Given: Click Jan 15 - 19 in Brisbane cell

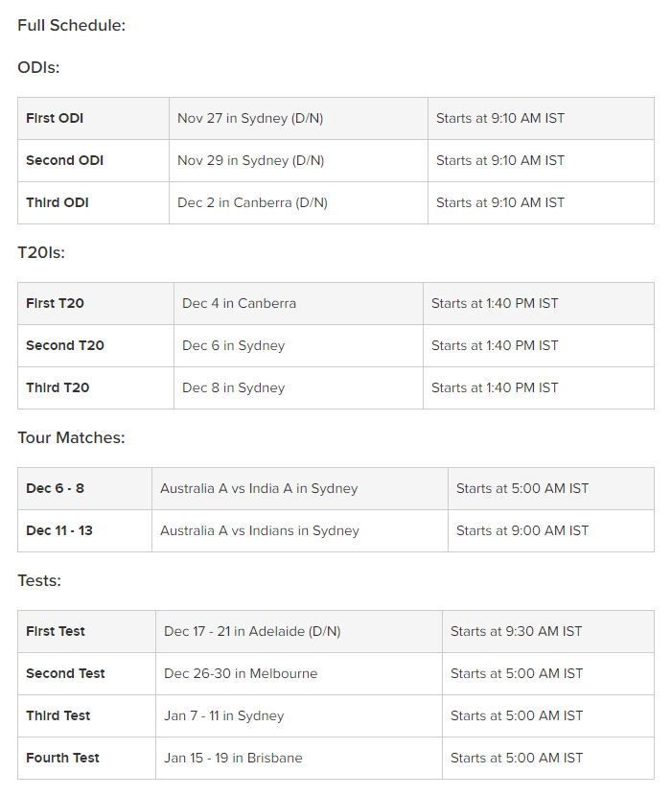Looking at the screenshot, I should (233, 759).
